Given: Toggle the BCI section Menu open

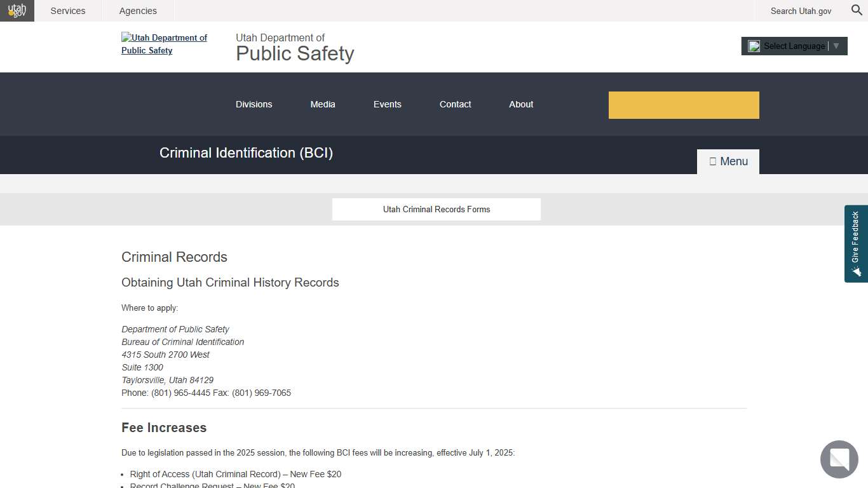Looking at the screenshot, I should pos(728,161).
